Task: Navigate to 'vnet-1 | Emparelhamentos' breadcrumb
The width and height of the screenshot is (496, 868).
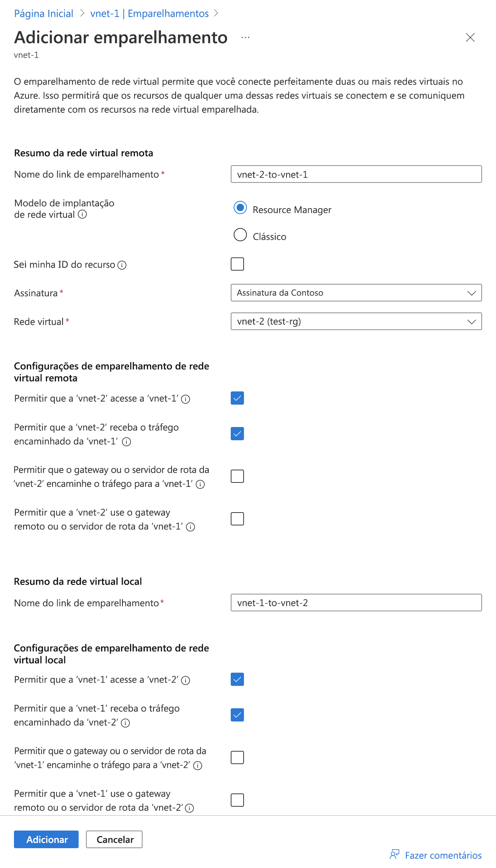Action: point(149,14)
